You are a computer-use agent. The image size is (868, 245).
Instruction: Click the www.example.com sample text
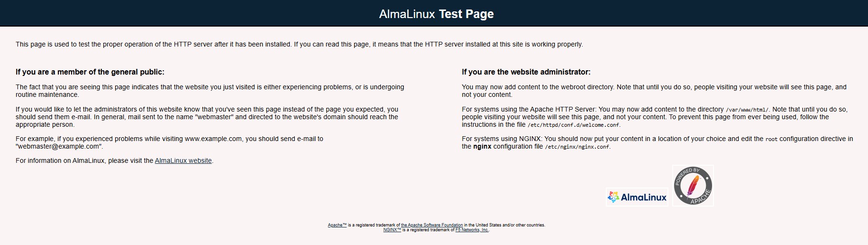pos(213,139)
